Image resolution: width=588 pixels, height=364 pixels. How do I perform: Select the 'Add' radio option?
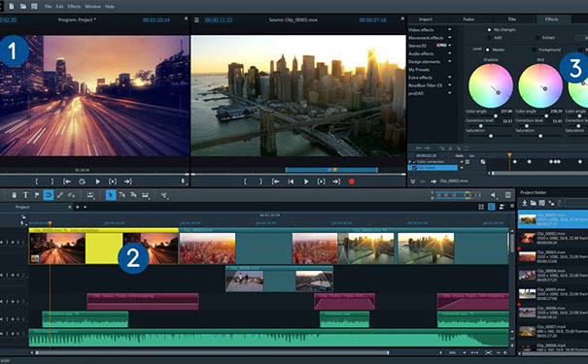click(489, 38)
